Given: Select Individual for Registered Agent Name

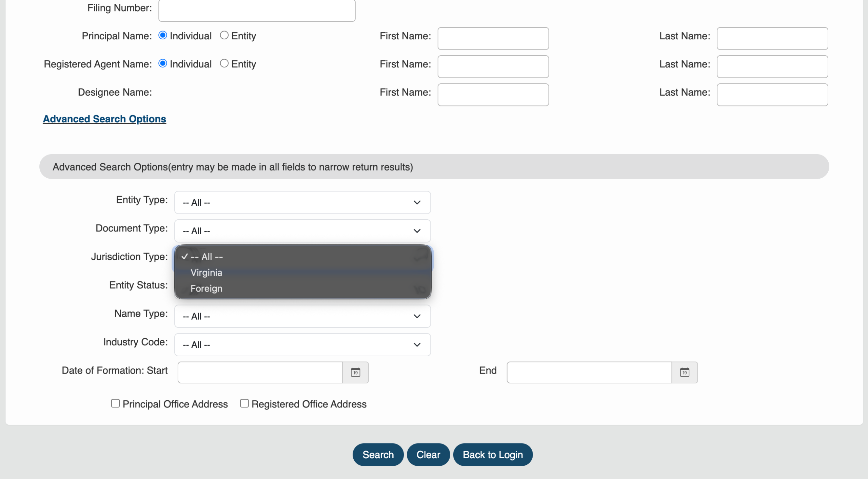Looking at the screenshot, I should [x=163, y=63].
